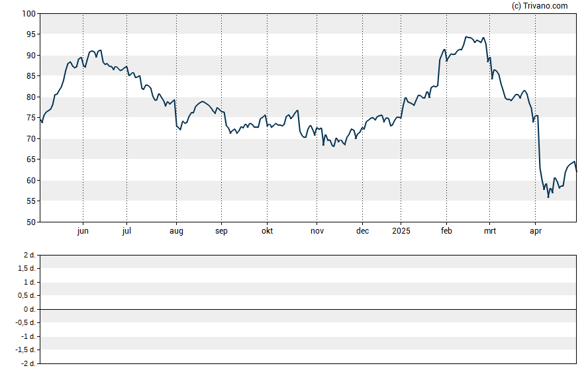Click the 'dec' month label
Viewport: 588px width, 374px height.
click(x=362, y=231)
